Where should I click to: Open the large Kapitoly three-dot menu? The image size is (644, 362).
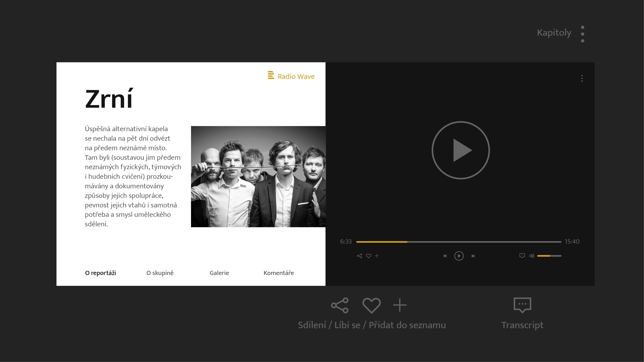point(582,34)
